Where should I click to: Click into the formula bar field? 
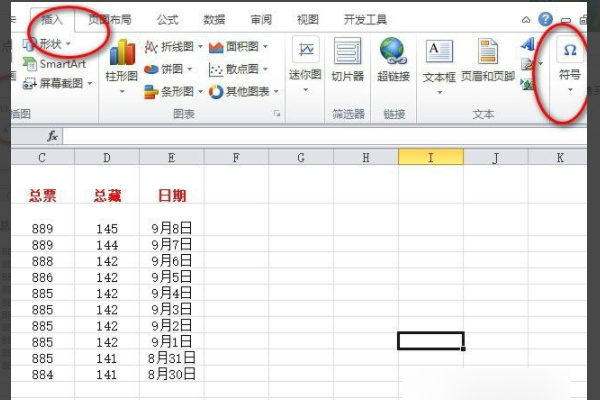[324, 136]
